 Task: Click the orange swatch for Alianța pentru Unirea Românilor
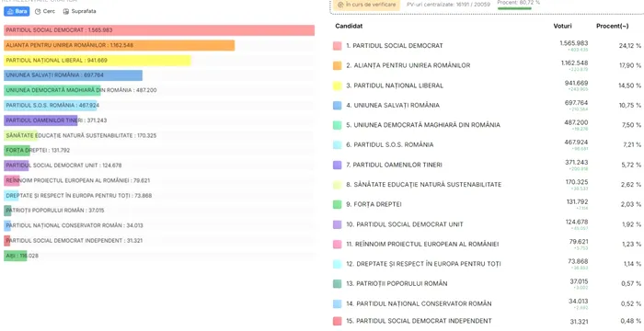point(338,65)
